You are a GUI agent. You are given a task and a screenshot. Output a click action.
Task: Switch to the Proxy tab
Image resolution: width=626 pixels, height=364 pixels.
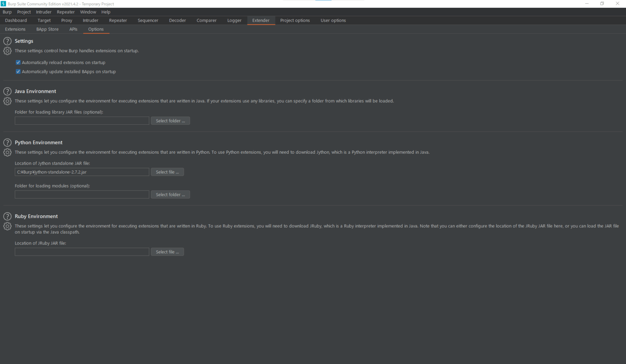tap(66, 20)
